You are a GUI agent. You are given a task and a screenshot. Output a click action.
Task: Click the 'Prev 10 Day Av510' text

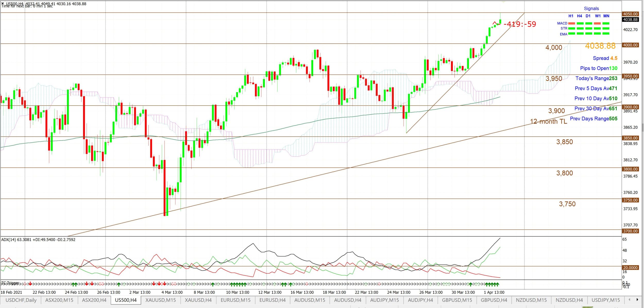point(596,98)
